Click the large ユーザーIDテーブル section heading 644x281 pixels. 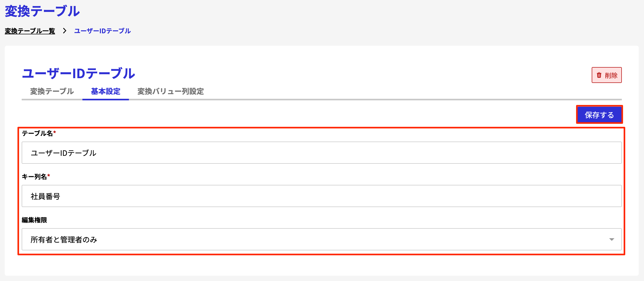(79, 73)
